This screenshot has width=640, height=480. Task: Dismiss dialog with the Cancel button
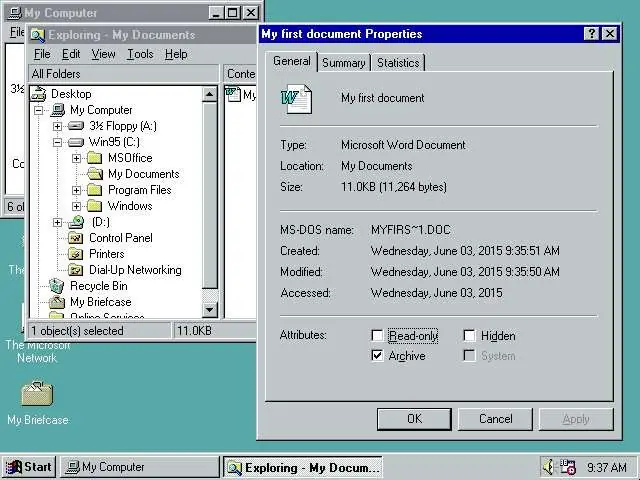pyautogui.click(x=496, y=419)
